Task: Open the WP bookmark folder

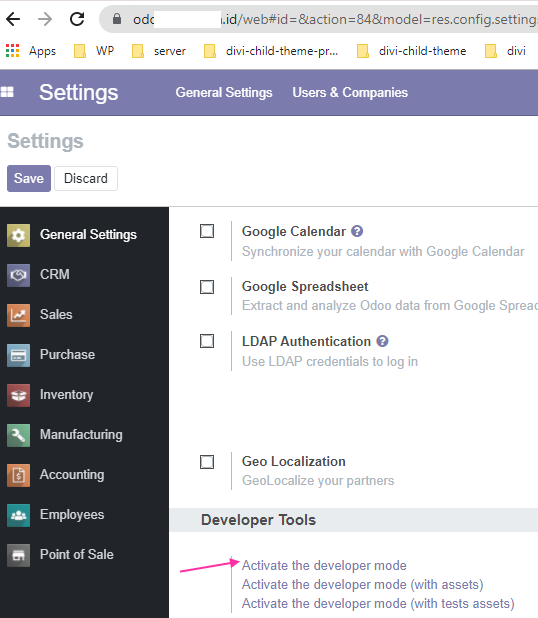Action: click(x=94, y=51)
